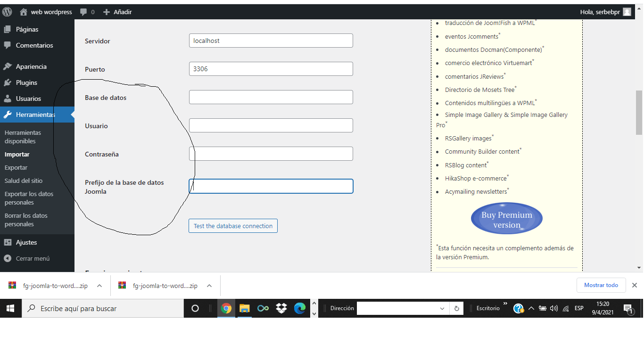Click the address toolbar refresh button
This screenshot has width=644, height=362.
click(456, 309)
